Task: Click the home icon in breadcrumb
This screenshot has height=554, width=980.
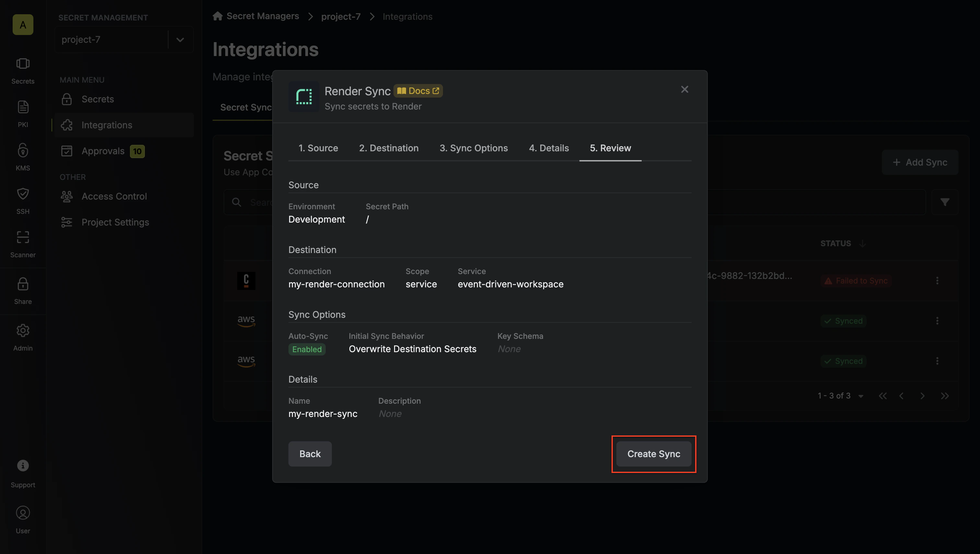Action: coord(217,16)
